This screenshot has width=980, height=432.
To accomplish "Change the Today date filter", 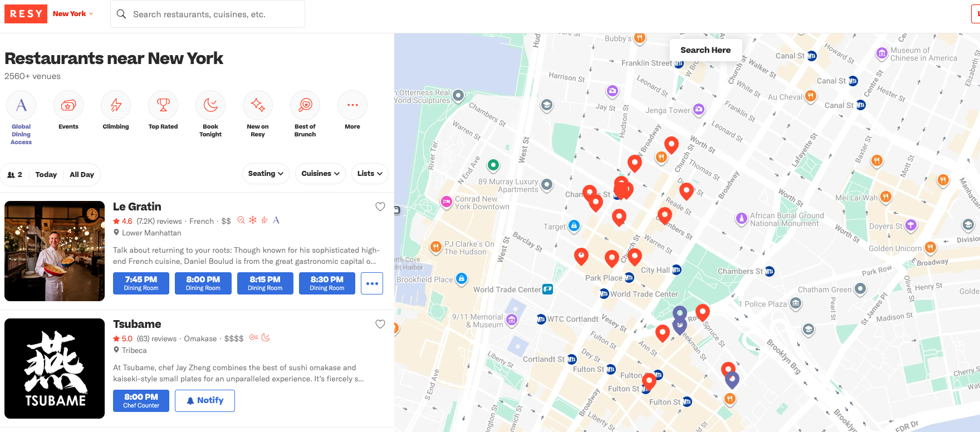I will [46, 175].
